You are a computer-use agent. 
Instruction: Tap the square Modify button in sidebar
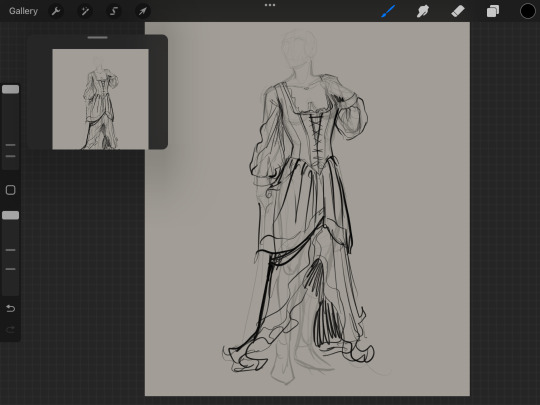pos(11,190)
